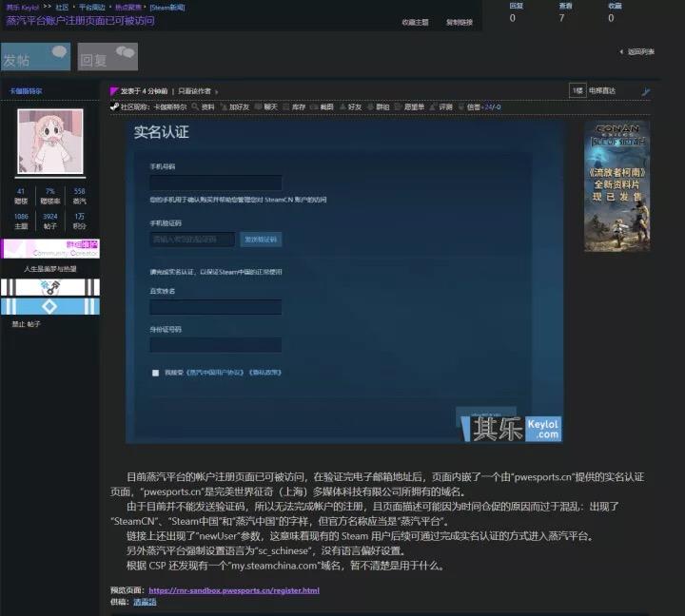Filter with 只看该作者
685x616 pixels.
point(194,91)
